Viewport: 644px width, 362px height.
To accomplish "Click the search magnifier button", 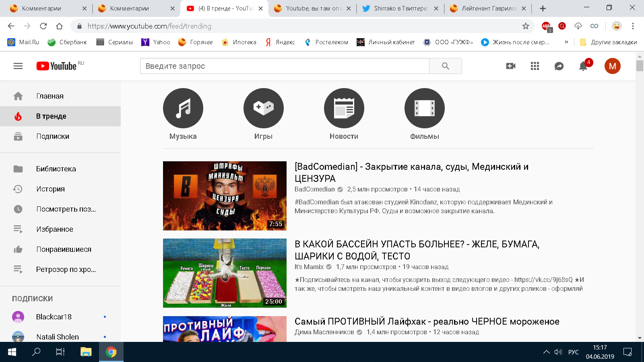I will point(445,66).
